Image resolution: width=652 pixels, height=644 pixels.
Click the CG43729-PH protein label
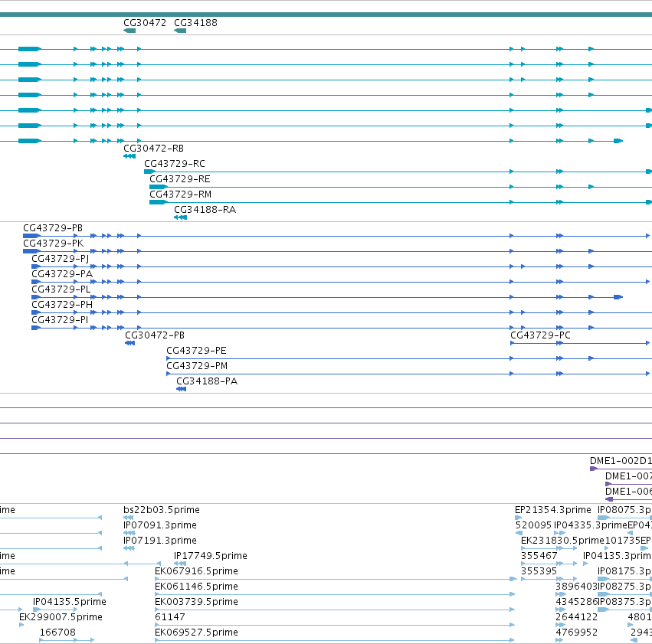click(62, 305)
